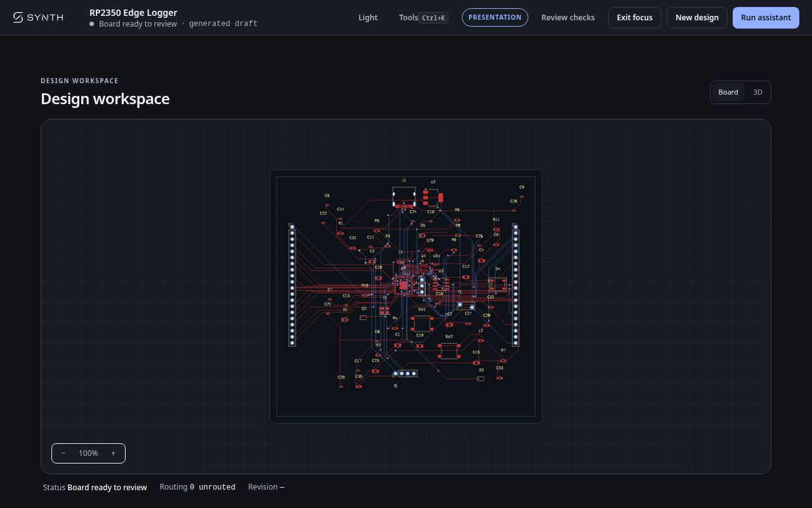Open the Tools command palette

click(x=423, y=17)
